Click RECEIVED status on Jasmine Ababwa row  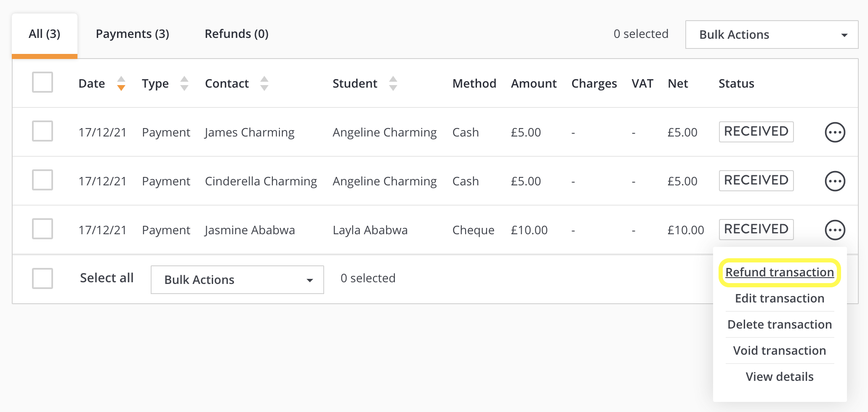point(756,230)
